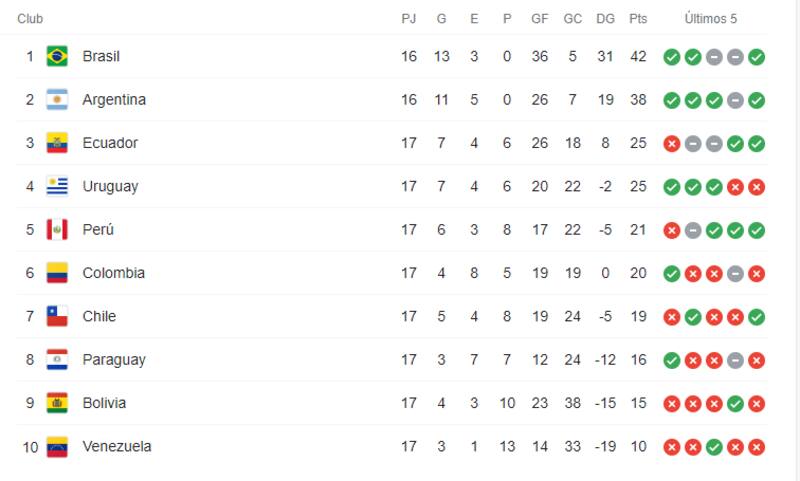Image resolution: width=800 pixels, height=481 pixels.
Task: Click the Bolivia flag icon
Action: click(57, 403)
